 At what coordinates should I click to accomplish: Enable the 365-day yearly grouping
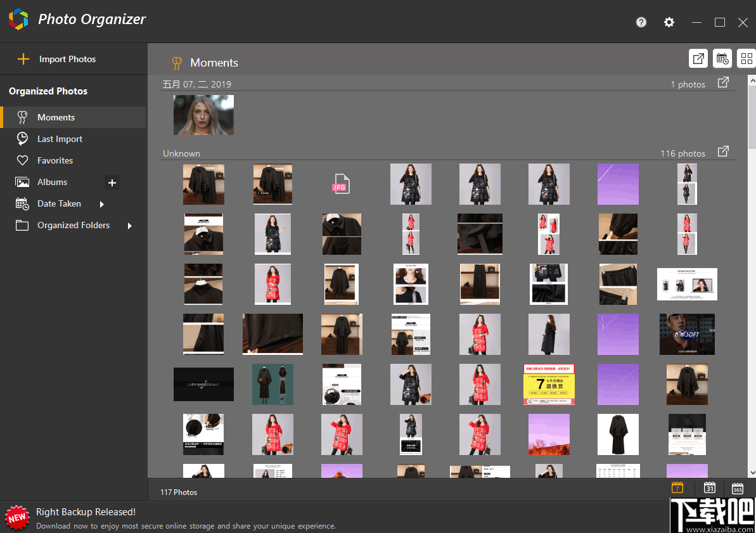coord(738,488)
